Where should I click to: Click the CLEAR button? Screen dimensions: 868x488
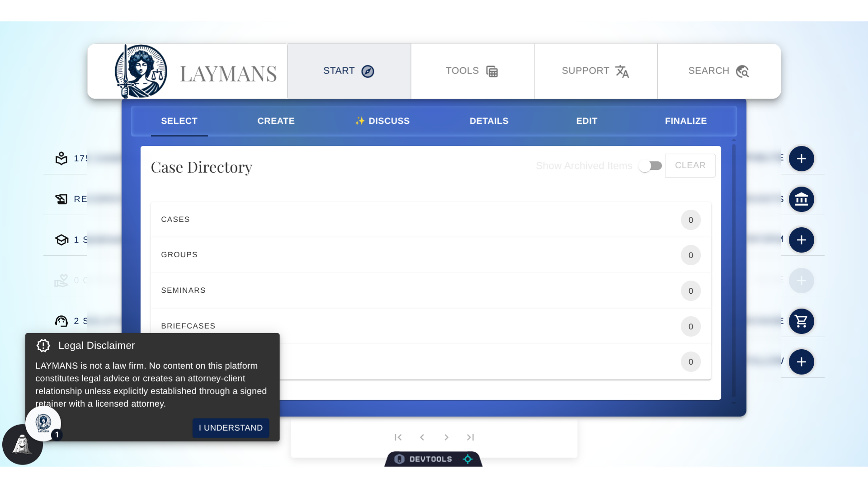point(690,165)
